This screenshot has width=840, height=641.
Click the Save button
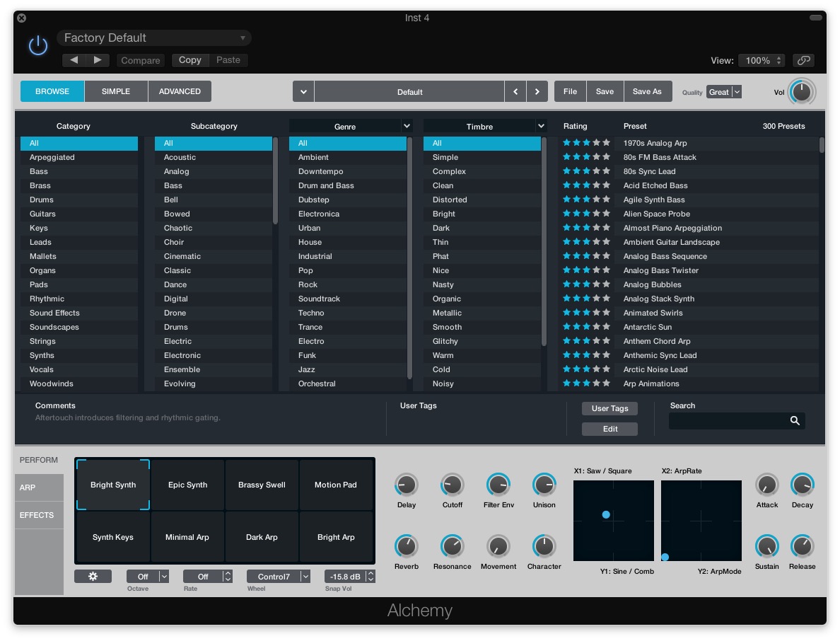pyautogui.click(x=605, y=92)
